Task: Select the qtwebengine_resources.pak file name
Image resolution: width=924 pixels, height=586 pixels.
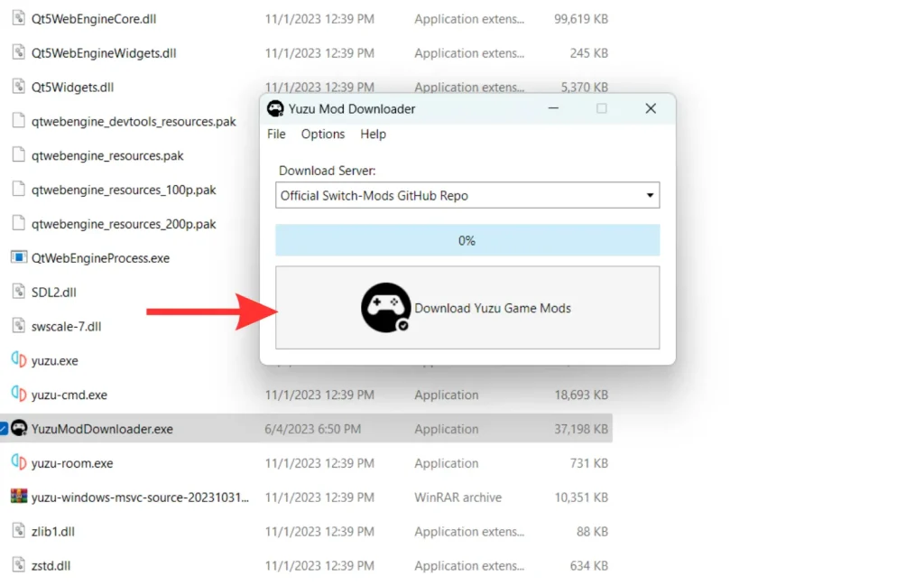Action: tap(107, 155)
